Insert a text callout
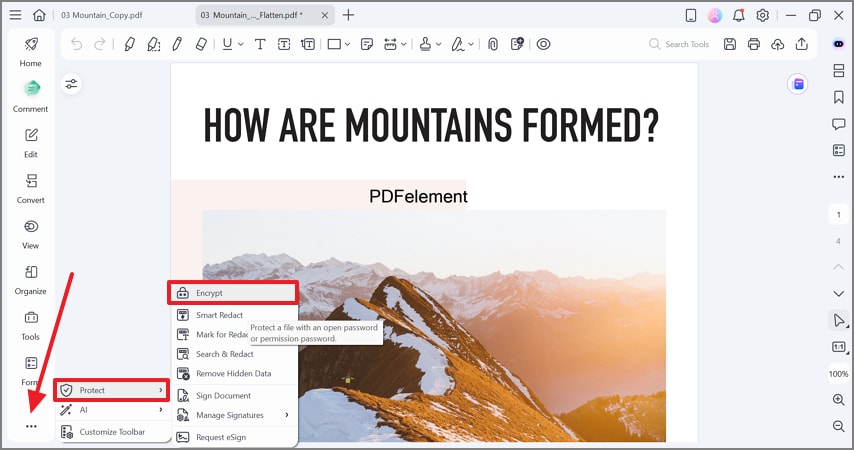 click(308, 44)
